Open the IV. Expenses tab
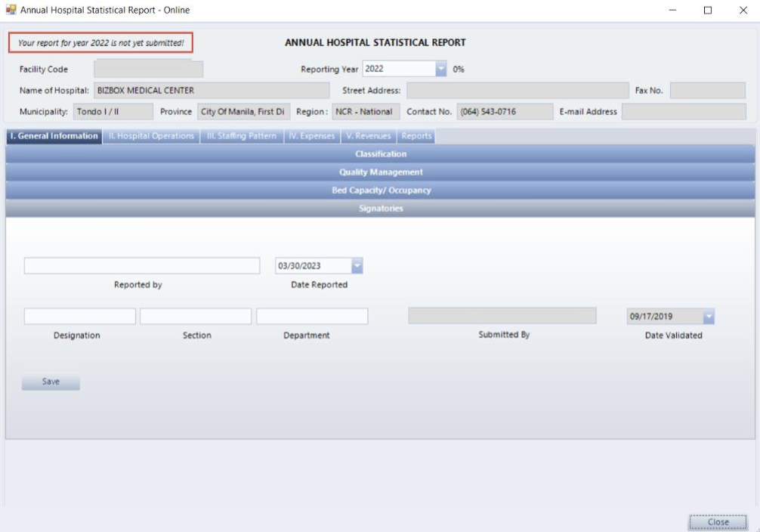Viewport: 760px width, 532px height. 312,136
